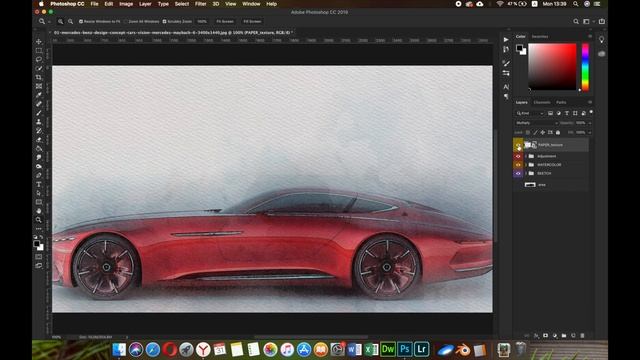Open the Edit Toolbar three-dots button
The height and width of the screenshot is (360, 640).
click(39, 229)
